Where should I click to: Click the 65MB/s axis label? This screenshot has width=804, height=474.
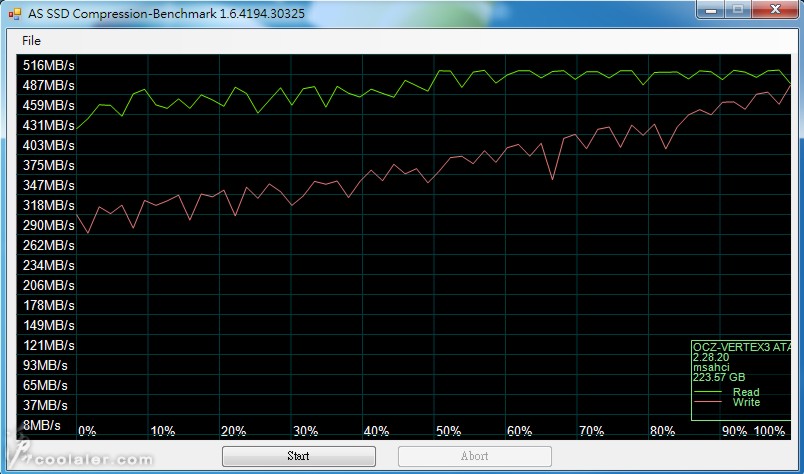tap(45, 385)
